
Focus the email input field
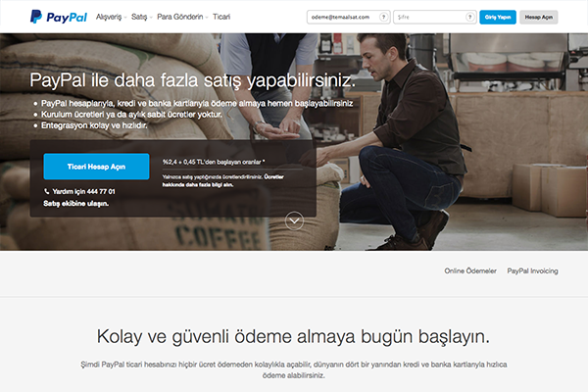click(x=348, y=17)
